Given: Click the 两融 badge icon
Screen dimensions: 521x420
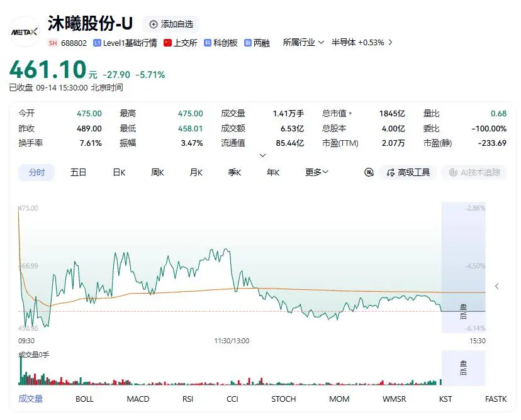Looking at the screenshot, I should click(x=248, y=43).
